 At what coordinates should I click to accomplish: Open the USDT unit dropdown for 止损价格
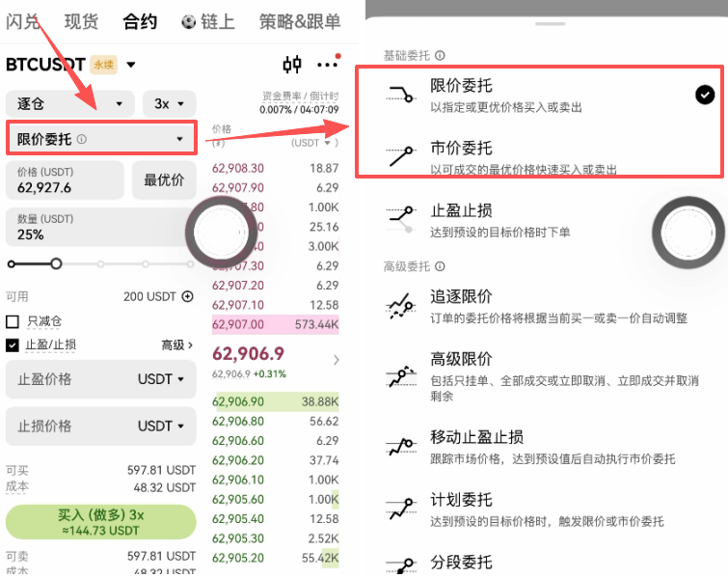[161, 427]
